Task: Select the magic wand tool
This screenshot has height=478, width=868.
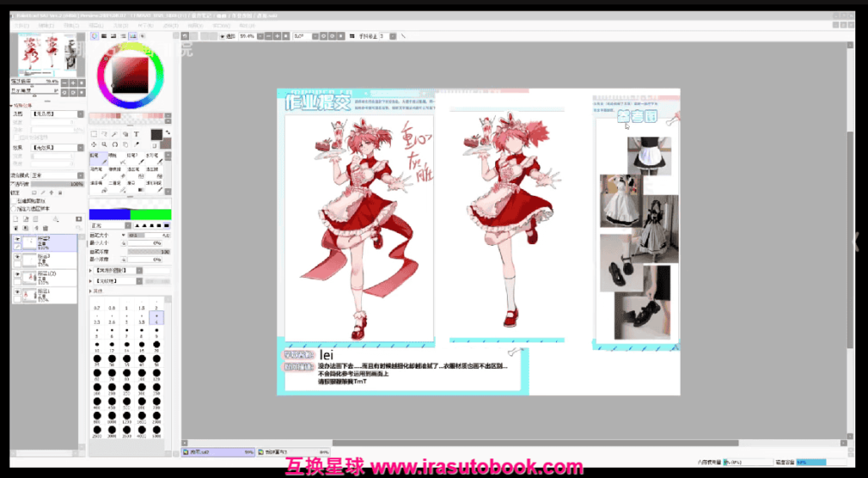Action: click(114, 134)
